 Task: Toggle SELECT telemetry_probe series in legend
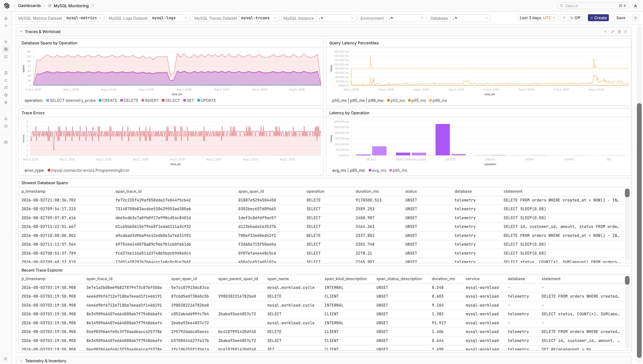click(x=71, y=101)
